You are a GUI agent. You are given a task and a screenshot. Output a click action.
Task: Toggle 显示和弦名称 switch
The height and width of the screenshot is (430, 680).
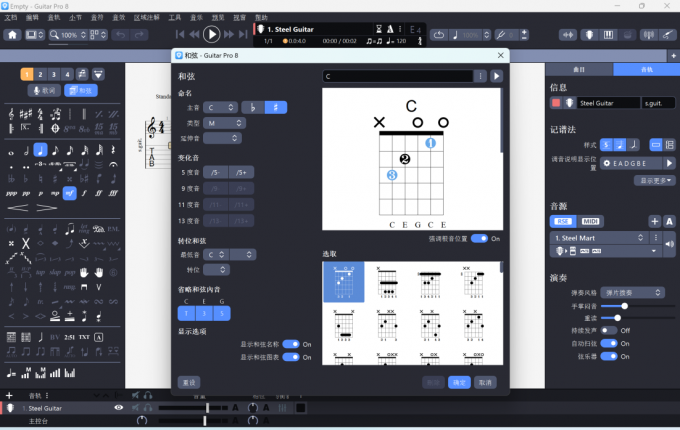[291, 344]
